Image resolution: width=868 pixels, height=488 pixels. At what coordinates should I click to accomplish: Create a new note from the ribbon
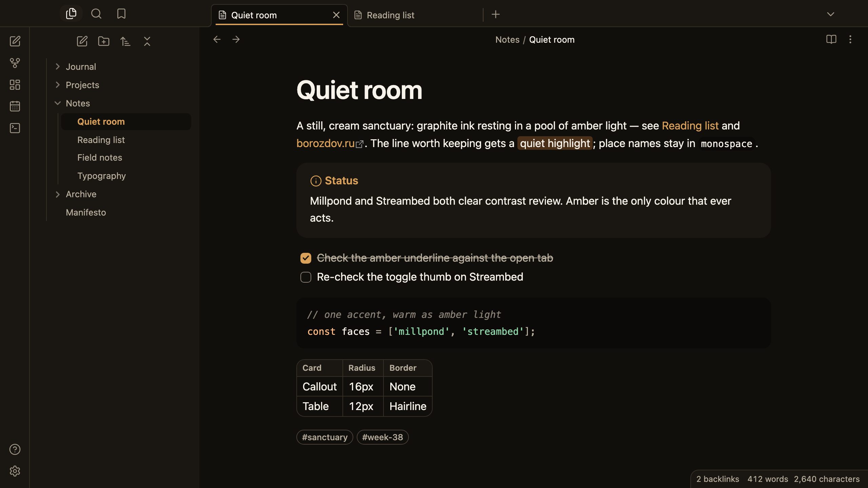pos(15,41)
